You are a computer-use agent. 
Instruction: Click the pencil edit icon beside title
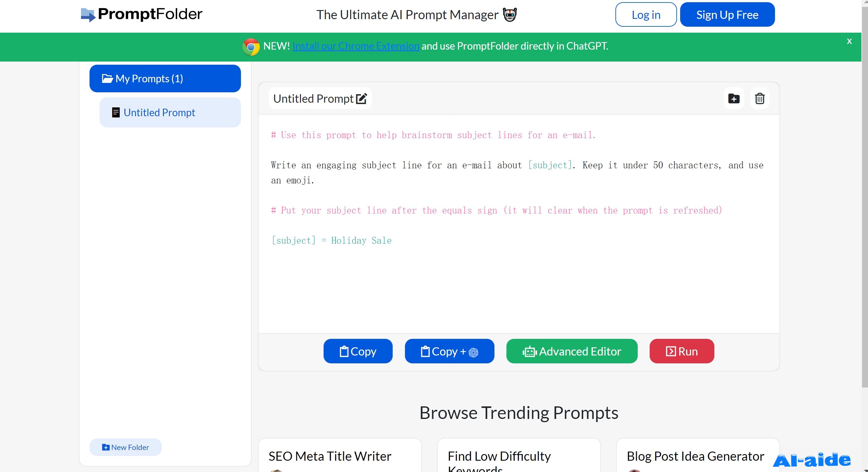[x=362, y=98]
